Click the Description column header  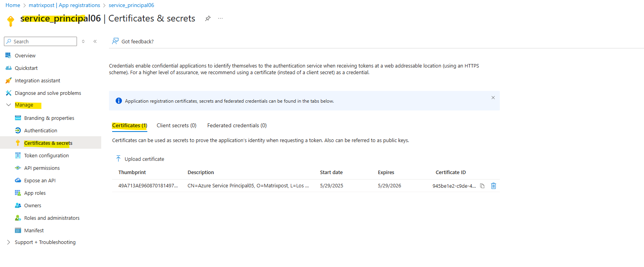201,172
